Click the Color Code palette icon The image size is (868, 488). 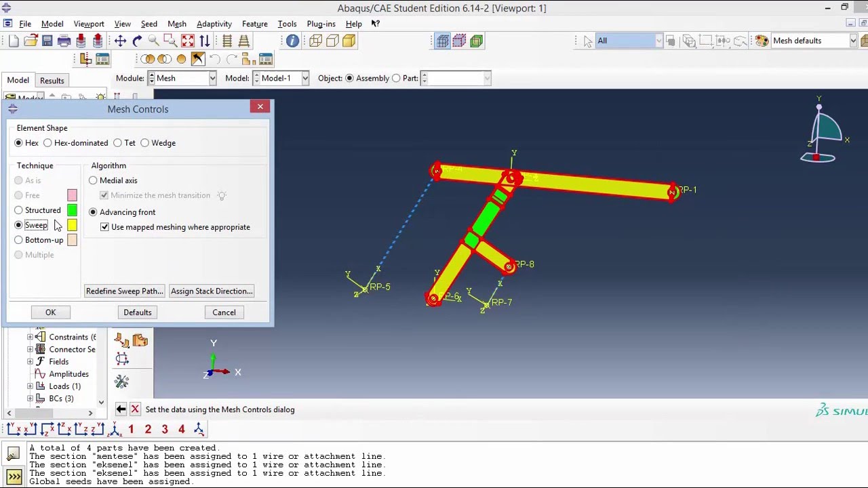762,41
